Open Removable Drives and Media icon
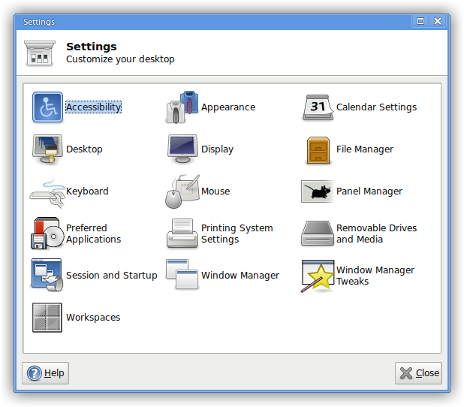This screenshot has width=464, height=407. pos(317,234)
